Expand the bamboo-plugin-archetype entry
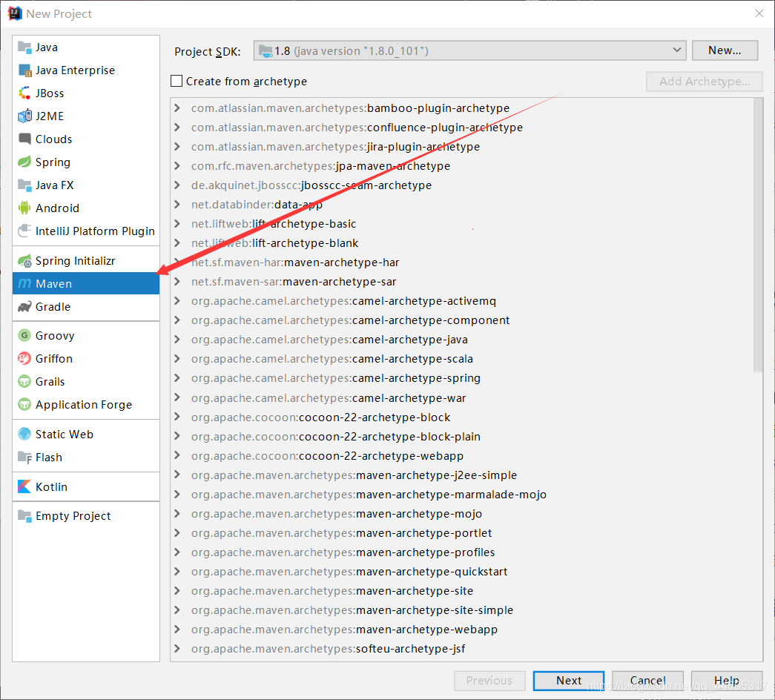The width and height of the screenshot is (775, 700). pyautogui.click(x=177, y=108)
